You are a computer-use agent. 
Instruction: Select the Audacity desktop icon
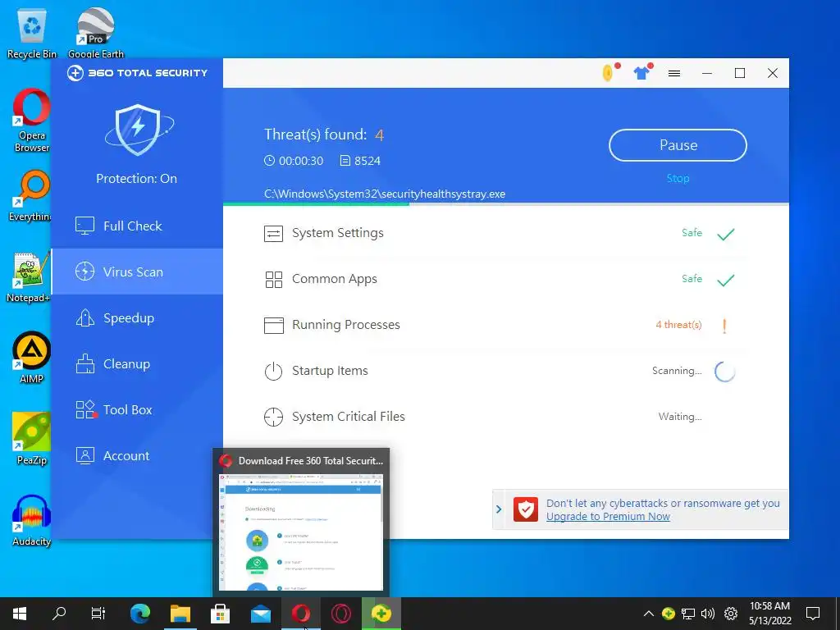click(x=32, y=520)
